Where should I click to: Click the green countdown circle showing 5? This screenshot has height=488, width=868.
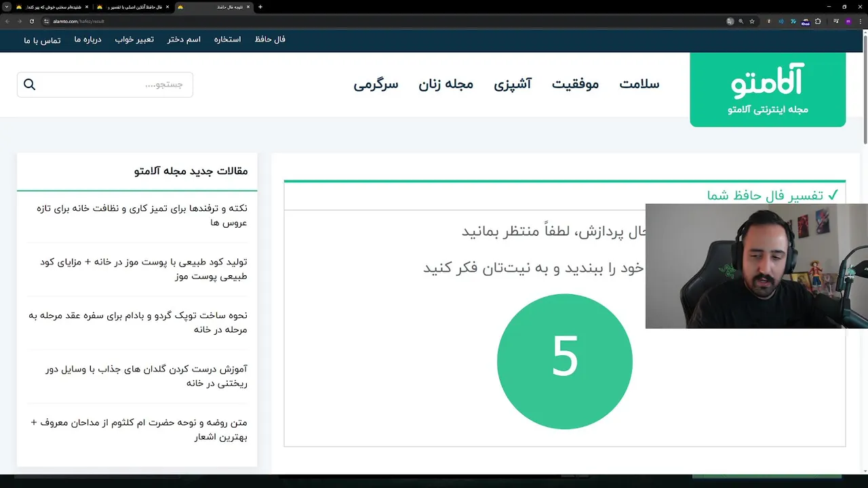564,361
